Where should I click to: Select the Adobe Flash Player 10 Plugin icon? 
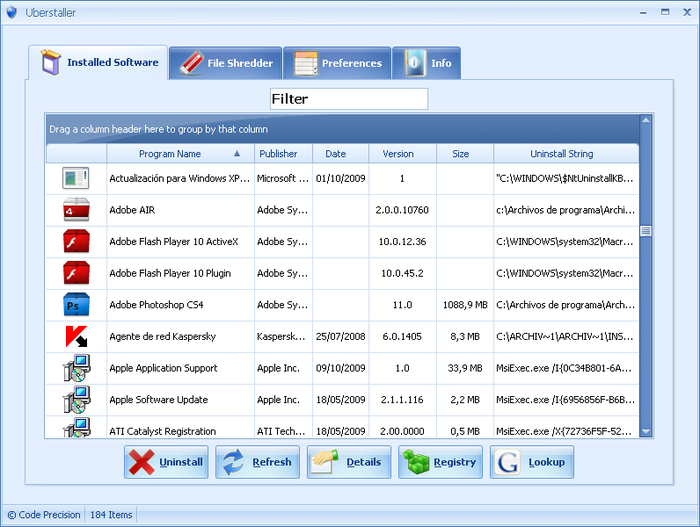point(76,273)
